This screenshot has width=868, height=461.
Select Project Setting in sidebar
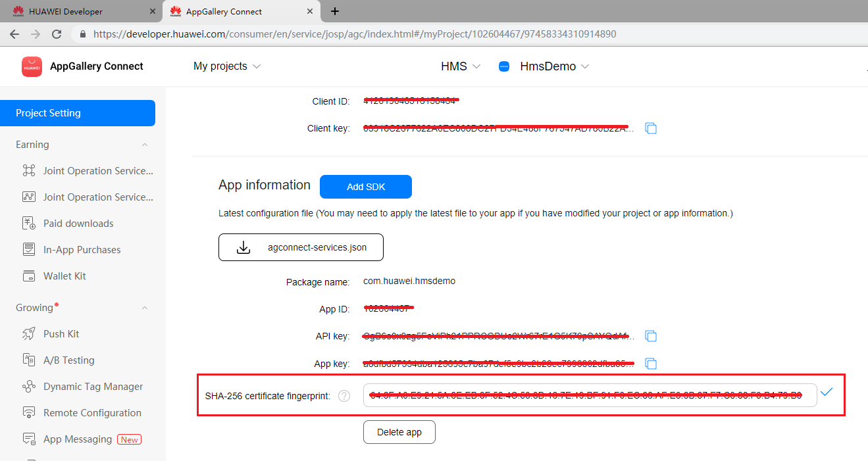(78, 113)
